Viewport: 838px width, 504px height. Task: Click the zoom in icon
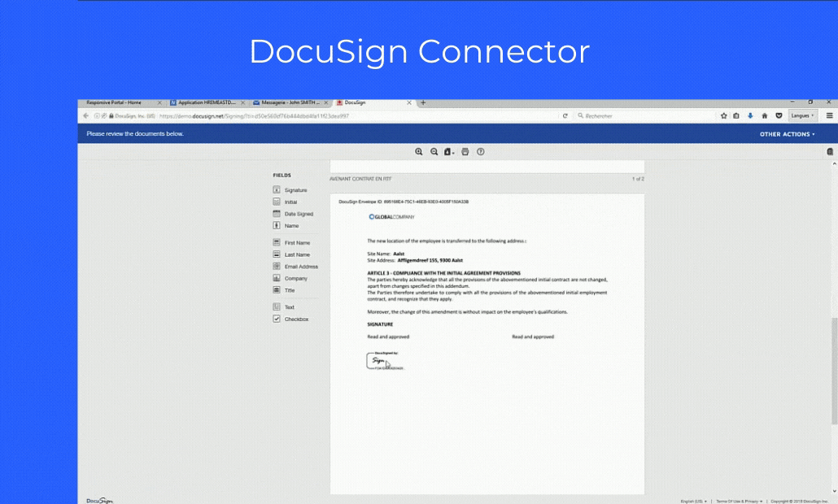click(x=419, y=151)
